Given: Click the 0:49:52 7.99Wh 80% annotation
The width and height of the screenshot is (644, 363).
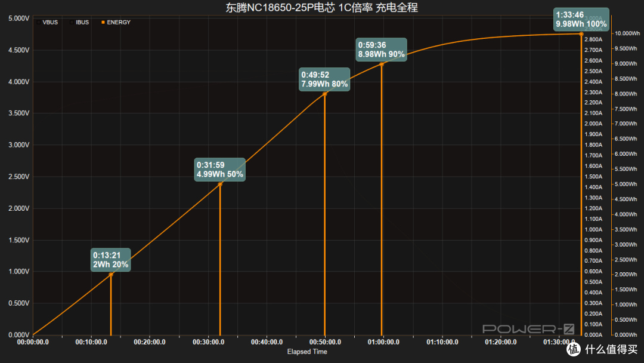Looking at the screenshot, I should [x=324, y=79].
